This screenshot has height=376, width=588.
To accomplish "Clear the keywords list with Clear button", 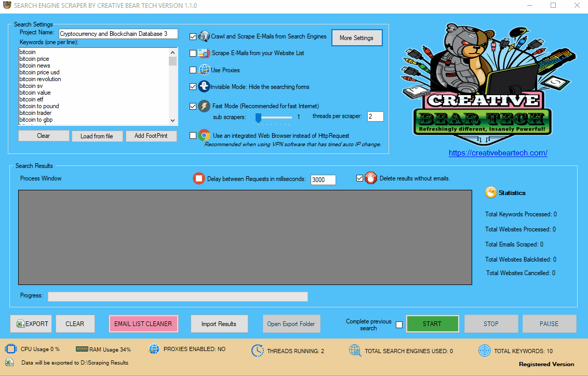I will point(44,136).
